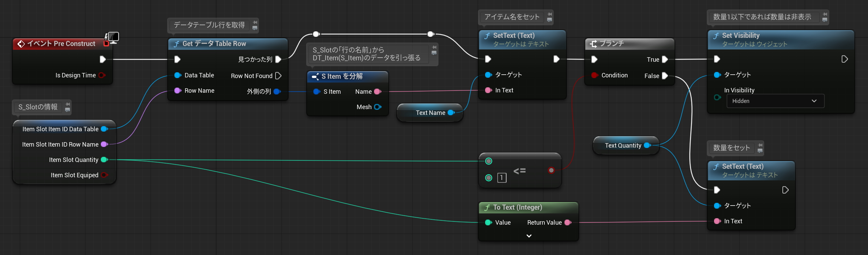The height and width of the screenshot is (255, 868).
Task: Select the Get データ Table Row node title
Action: click(x=214, y=44)
